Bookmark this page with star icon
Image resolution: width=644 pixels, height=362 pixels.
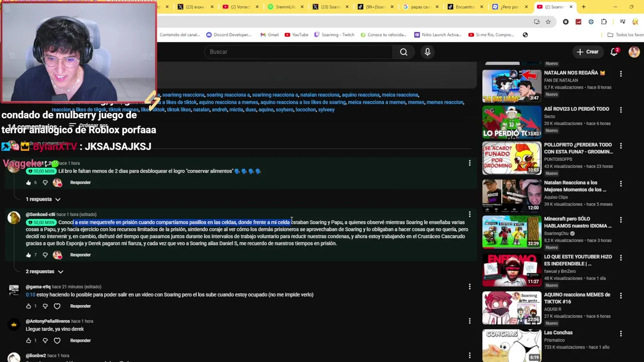pyautogui.click(x=548, y=22)
